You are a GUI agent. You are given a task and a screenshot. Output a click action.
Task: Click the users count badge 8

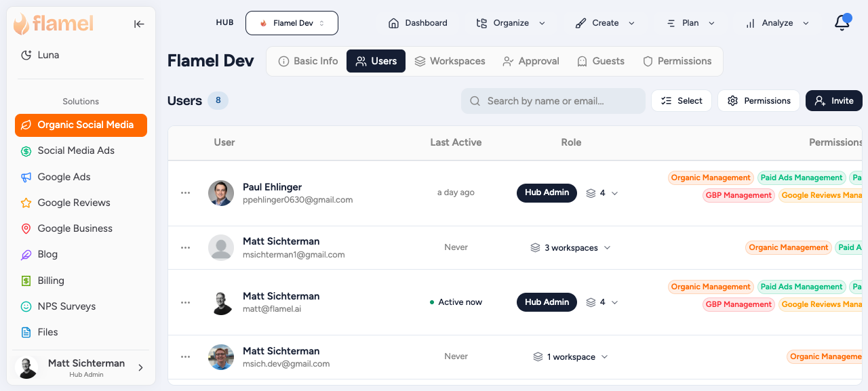click(x=218, y=101)
